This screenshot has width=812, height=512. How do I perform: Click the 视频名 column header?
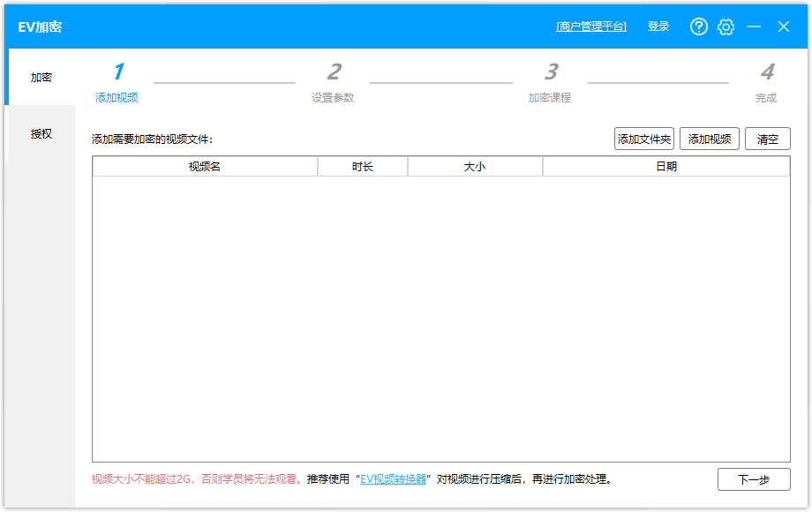click(205, 166)
